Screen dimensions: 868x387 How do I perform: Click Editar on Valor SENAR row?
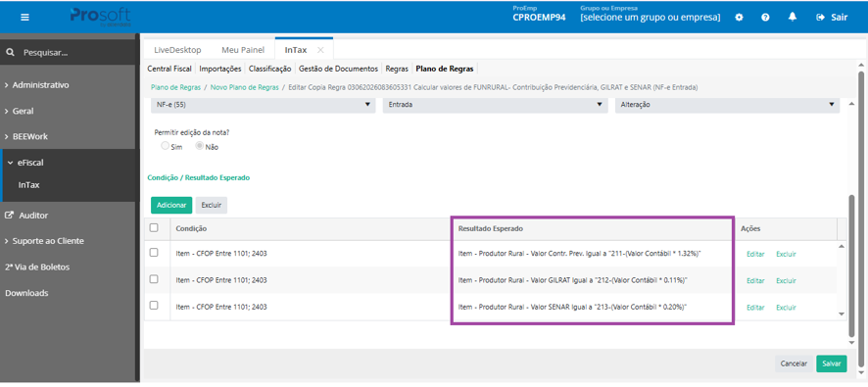(x=755, y=308)
